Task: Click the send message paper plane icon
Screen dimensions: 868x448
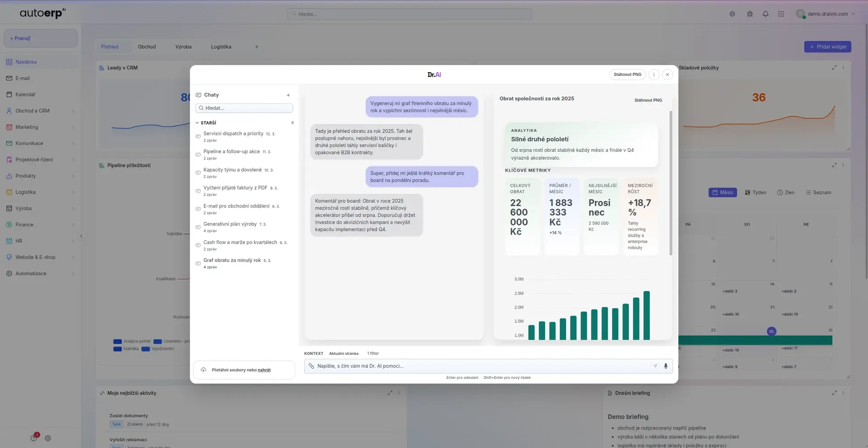Action: (655, 366)
